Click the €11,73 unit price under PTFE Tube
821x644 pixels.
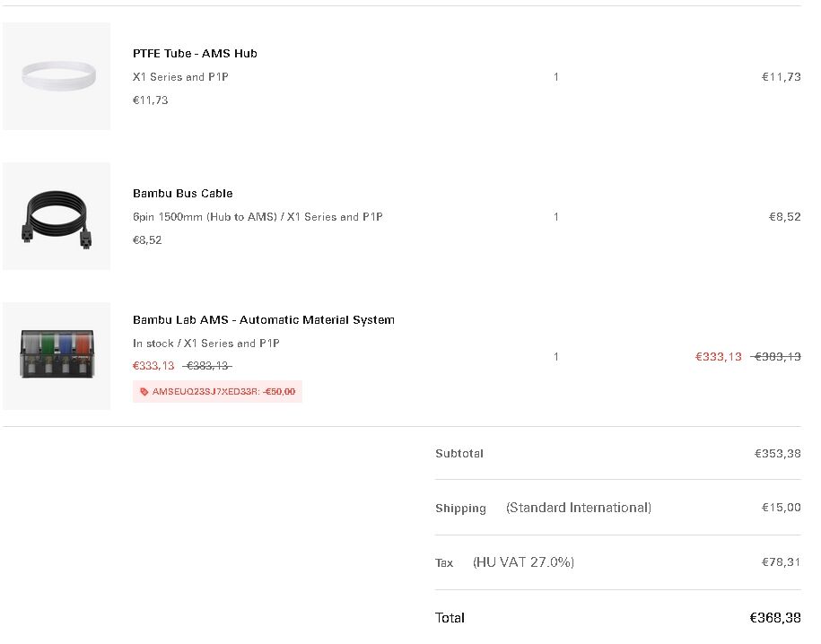150,100
